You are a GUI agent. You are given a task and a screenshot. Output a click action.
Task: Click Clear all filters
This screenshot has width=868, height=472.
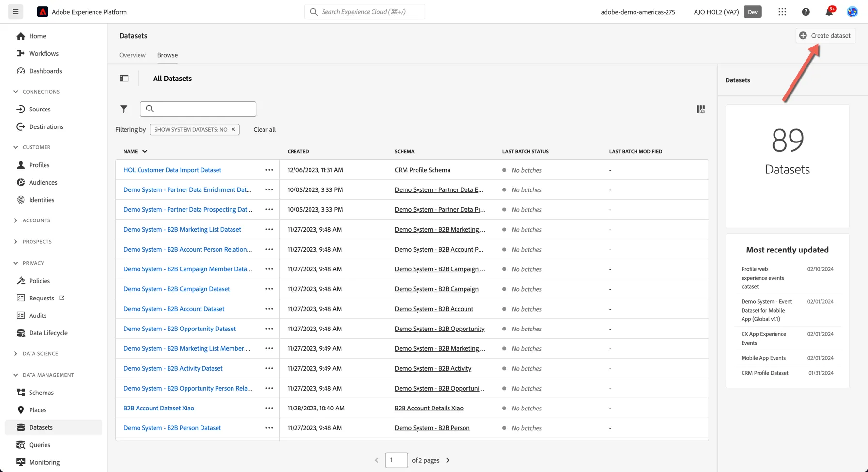tap(264, 129)
